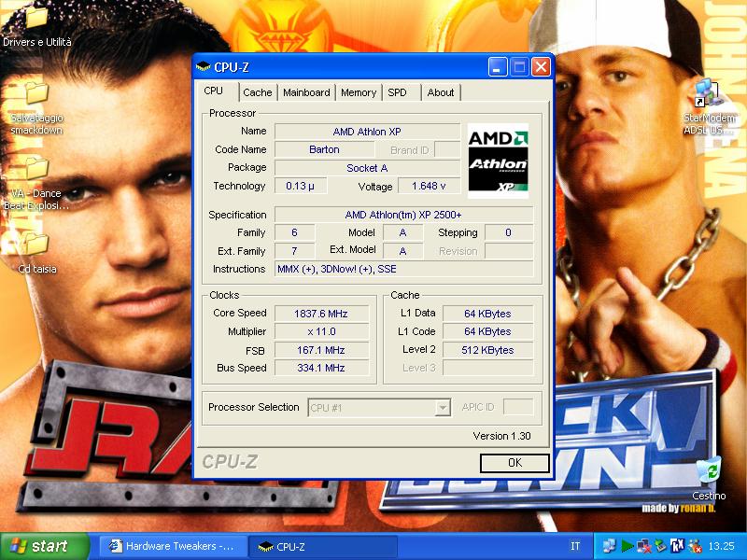Click the disconnected network tray icon
Viewport: 747px width, 560px height.
(643, 546)
